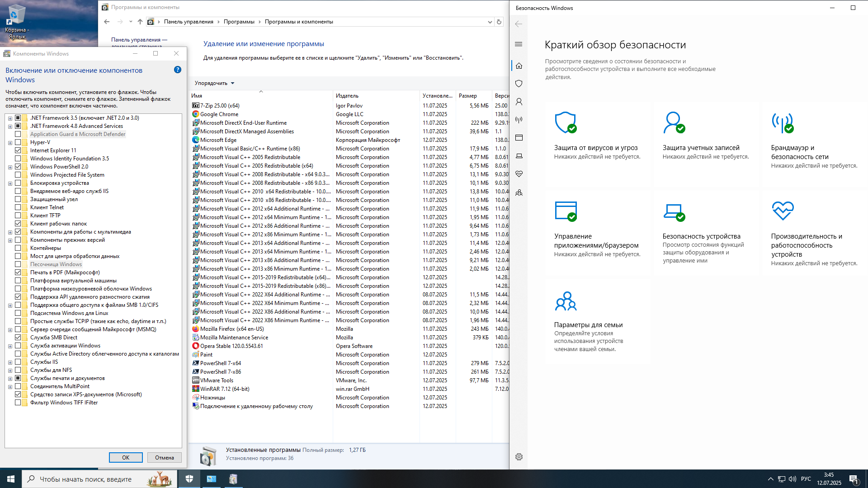Enable the Hyper-V checkbox
The image size is (868, 488).
(18, 142)
